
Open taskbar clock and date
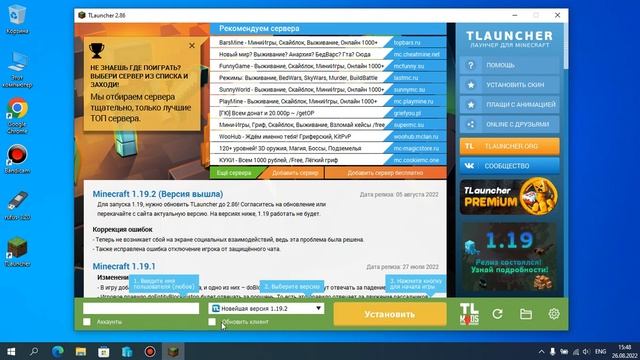point(624,351)
